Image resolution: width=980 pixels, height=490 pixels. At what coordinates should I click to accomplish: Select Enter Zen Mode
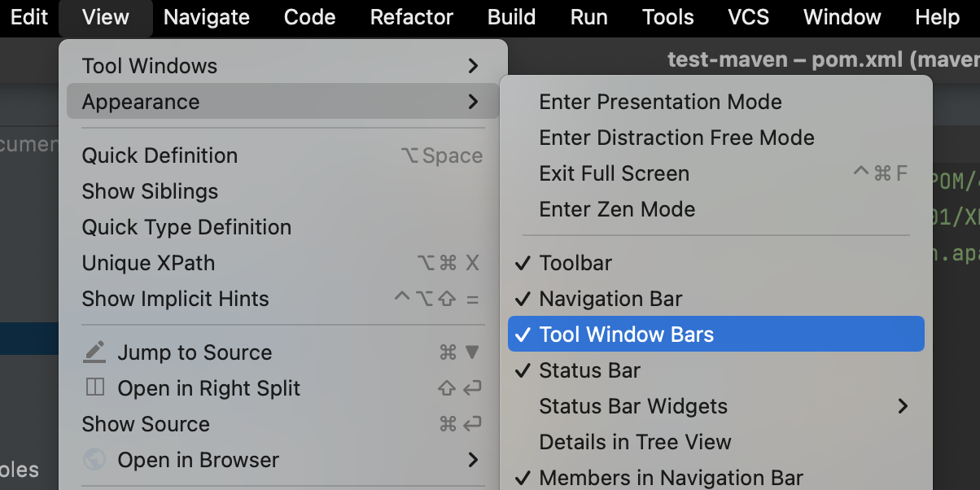pos(617,209)
